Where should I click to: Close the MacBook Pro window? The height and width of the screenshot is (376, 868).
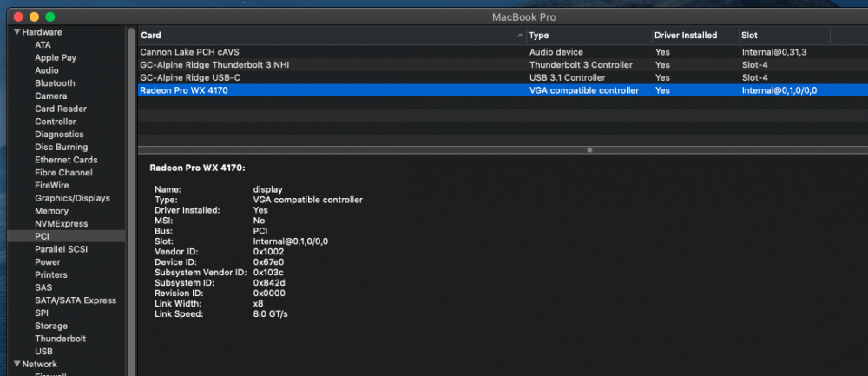[18, 17]
